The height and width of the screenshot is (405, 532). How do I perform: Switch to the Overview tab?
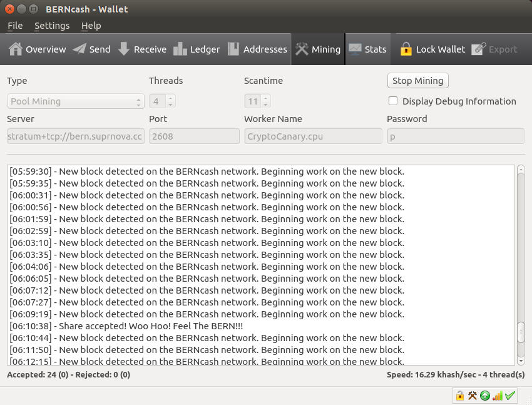(38, 49)
